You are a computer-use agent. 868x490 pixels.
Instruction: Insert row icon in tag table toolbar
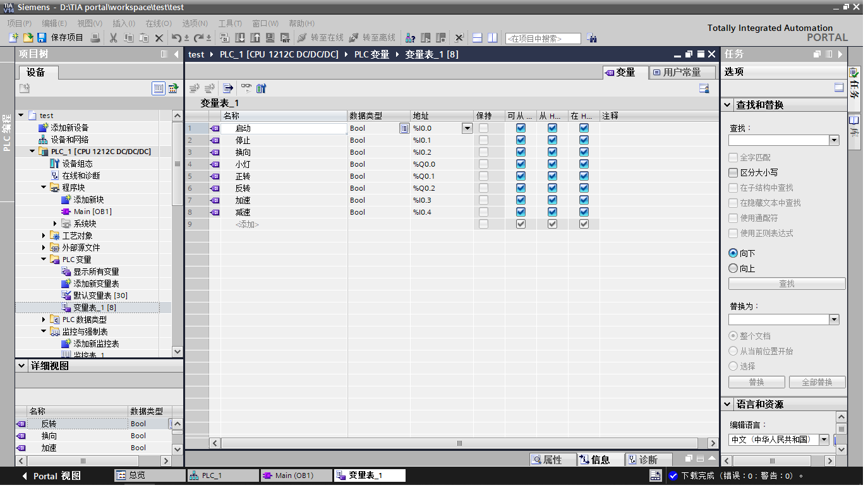[x=195, y=88]
